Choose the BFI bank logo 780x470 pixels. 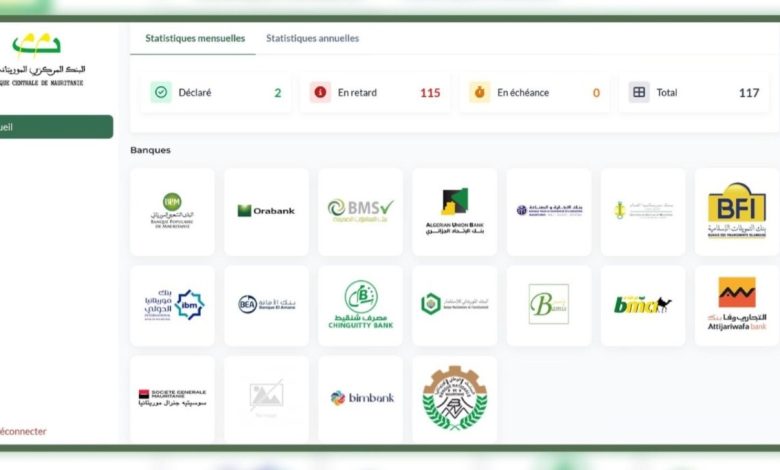click(736, 211)
